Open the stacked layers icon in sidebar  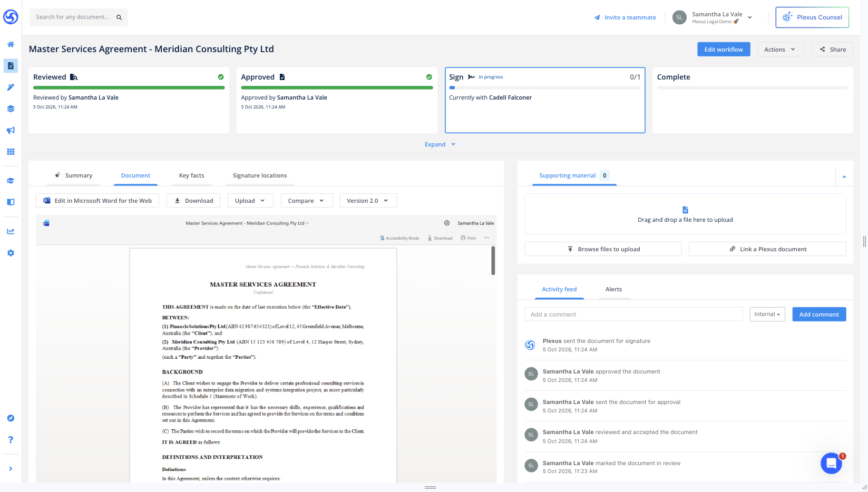tap(11, 109)
